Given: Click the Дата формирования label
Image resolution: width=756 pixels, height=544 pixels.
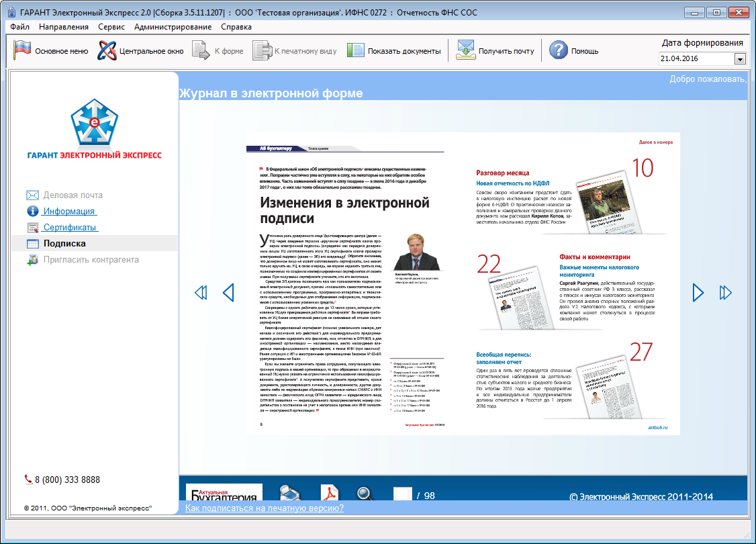Looking at the screenshot, I should coord(702,43).
